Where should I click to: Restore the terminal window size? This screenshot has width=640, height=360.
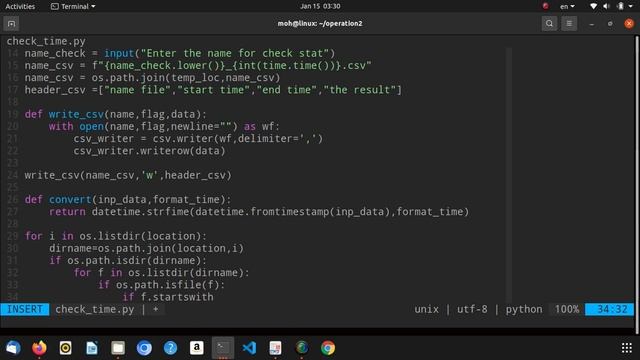610,24
